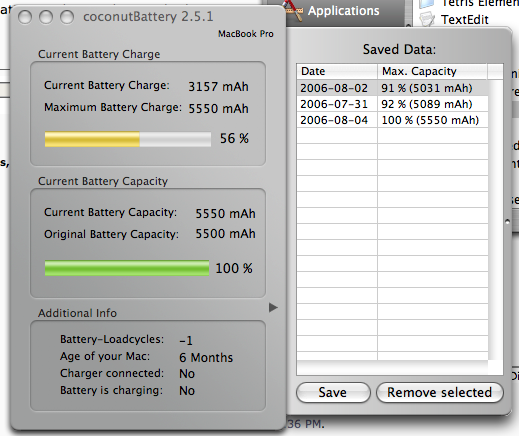
Task: Select the TextEdit item in Finder
Action: tap(465, 20)
